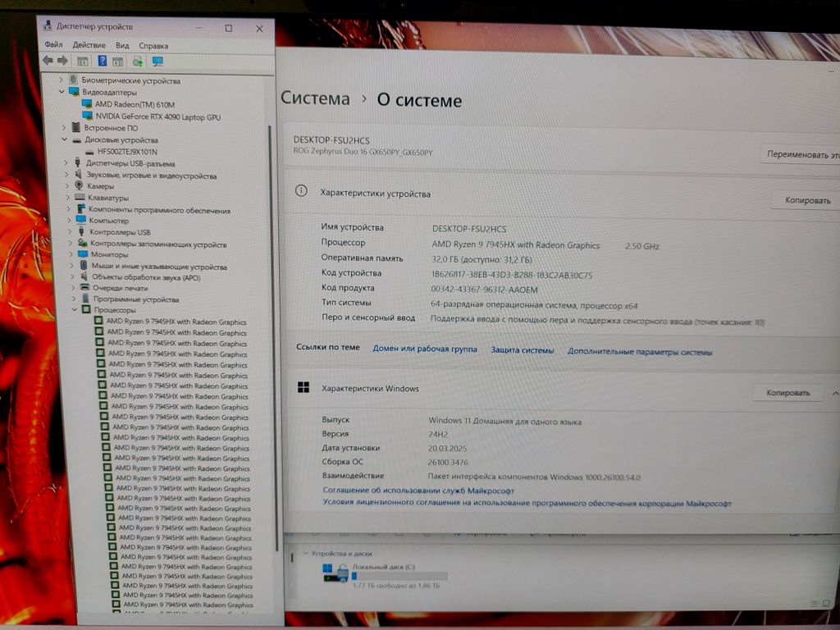The width and height of the screenshot is (840, 630).
Task: Click the Мониторы category icon
Action: click(83, 254)
